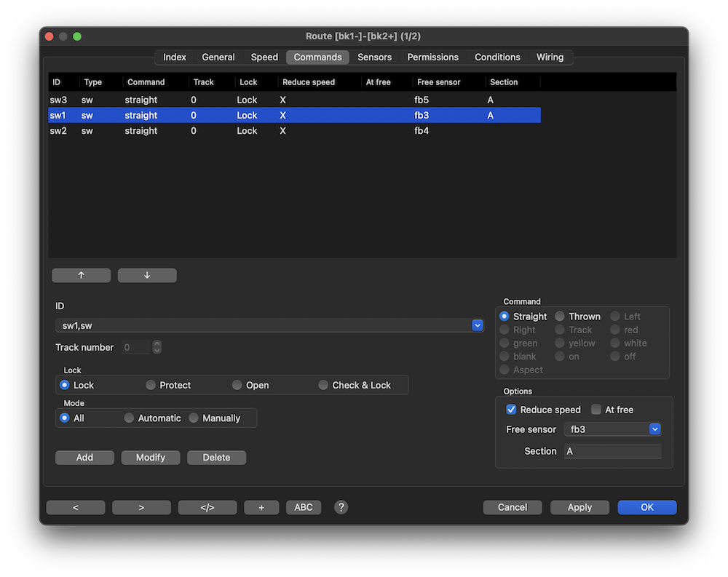The height and width of the screenshot is (577, 728).
Task: Open help with question mark icon
Action: (341, 507)
